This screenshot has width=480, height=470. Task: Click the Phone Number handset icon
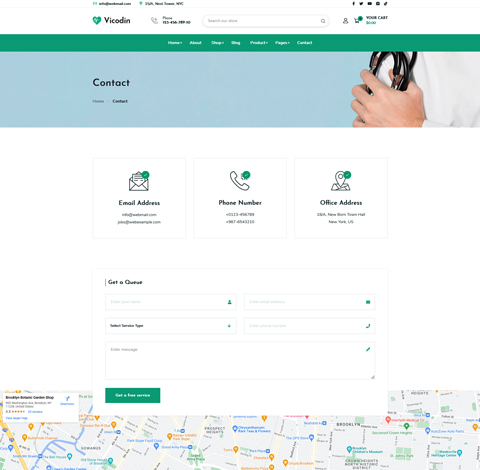coord(240,181)
